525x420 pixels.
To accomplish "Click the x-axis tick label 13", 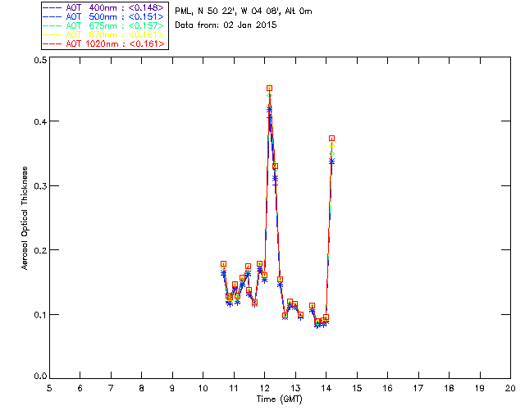I will point(295,388).
